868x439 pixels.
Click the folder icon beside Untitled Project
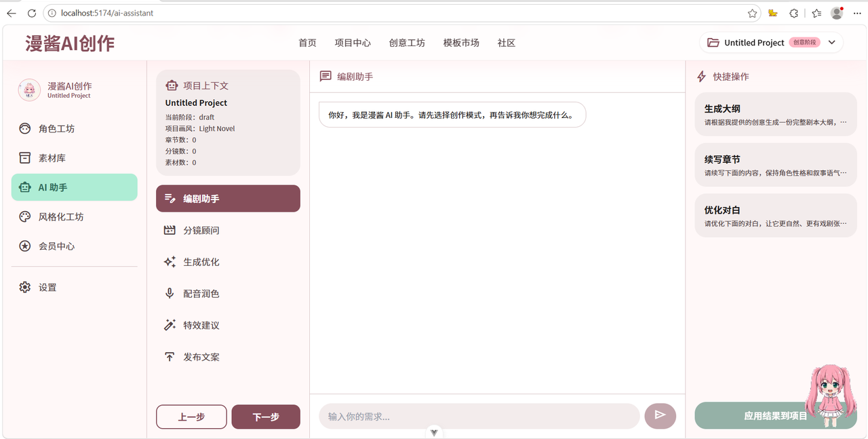713,43
